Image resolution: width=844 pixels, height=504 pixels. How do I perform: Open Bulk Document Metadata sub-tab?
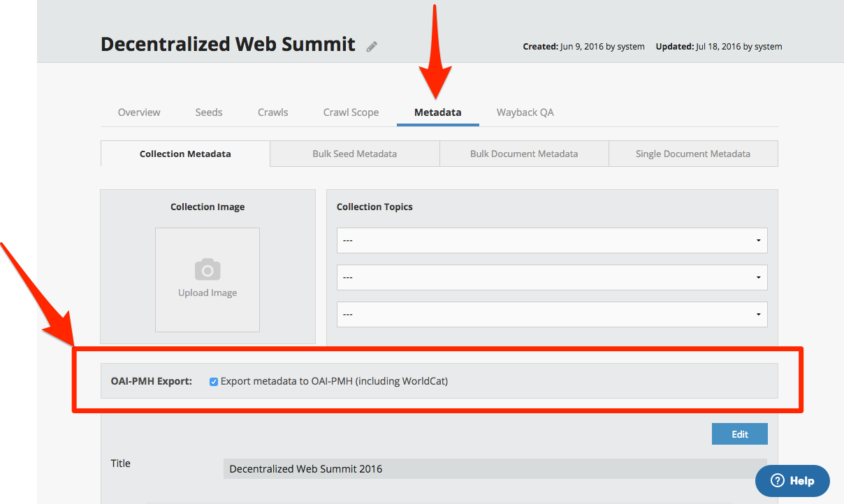coord(524,154)
